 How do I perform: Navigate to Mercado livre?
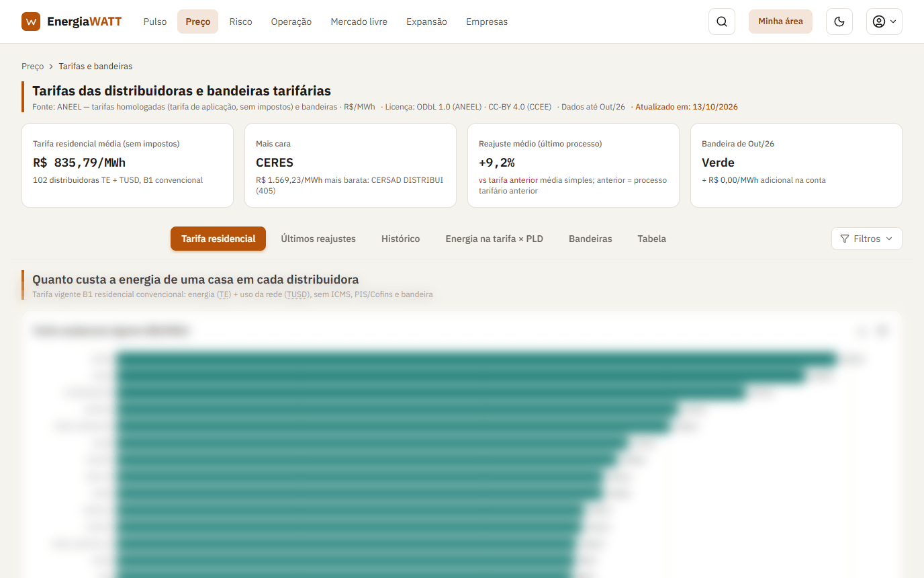tap(359, 22)
